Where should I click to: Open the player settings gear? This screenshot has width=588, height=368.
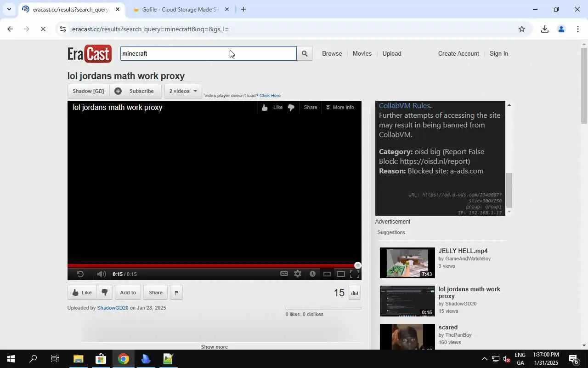coord(298,274)
